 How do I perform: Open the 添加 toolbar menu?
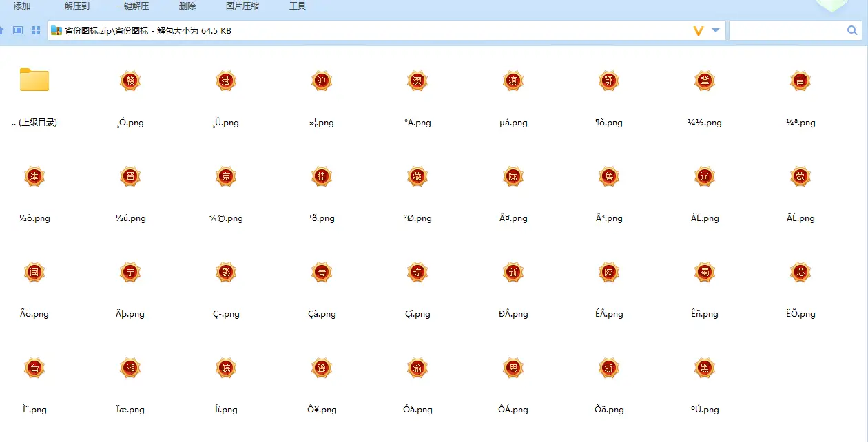coord(22,6)
